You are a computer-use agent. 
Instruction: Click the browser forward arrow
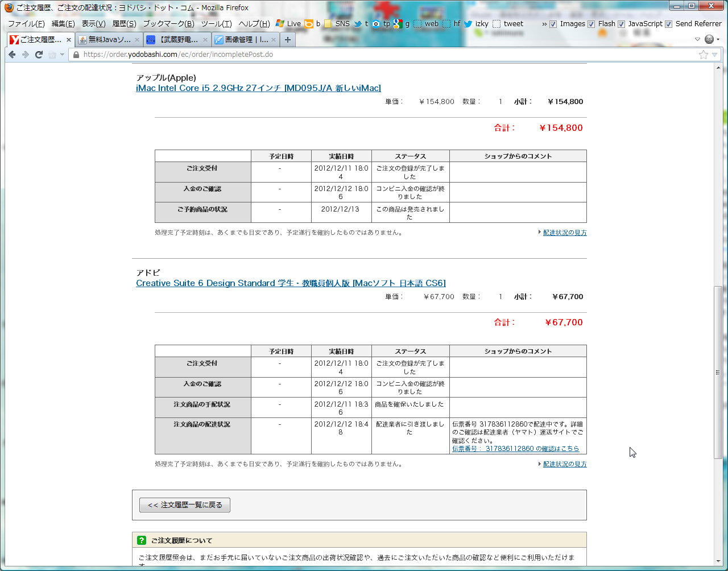(x=26, y=55)
